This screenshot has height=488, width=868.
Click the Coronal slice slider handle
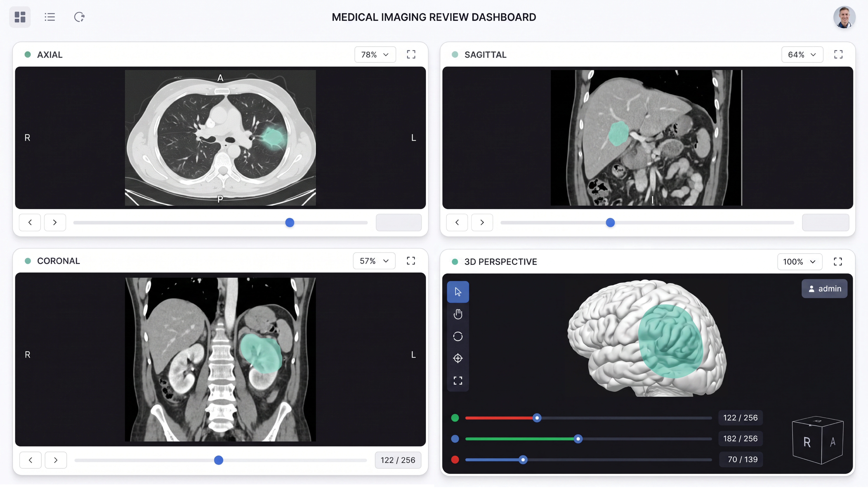point(219,460)
